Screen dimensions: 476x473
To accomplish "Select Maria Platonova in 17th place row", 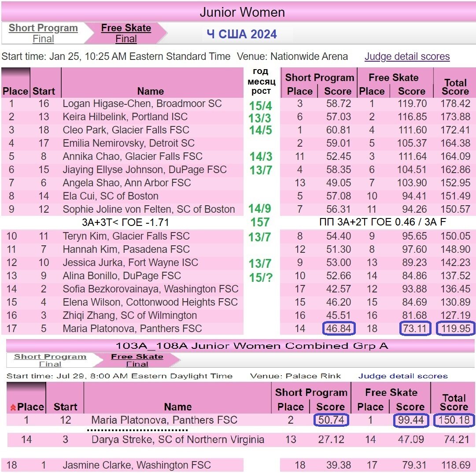I will (132, 329).
